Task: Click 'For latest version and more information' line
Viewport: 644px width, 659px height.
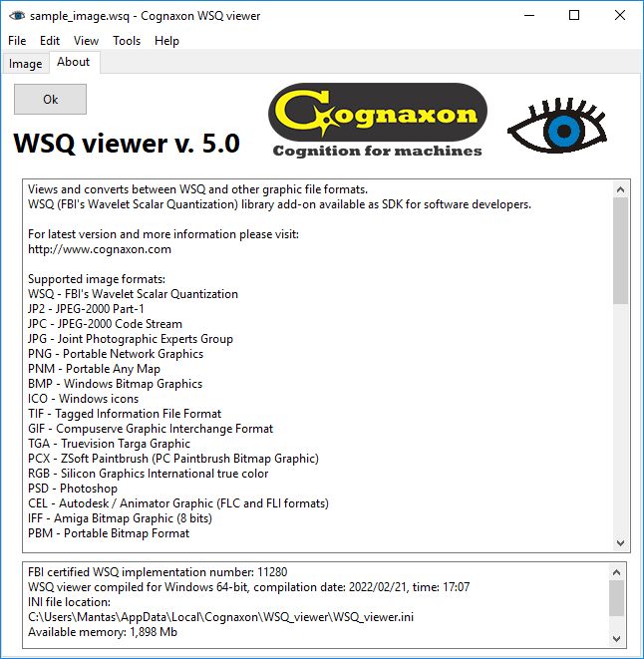Action: [x=163, y=234]
